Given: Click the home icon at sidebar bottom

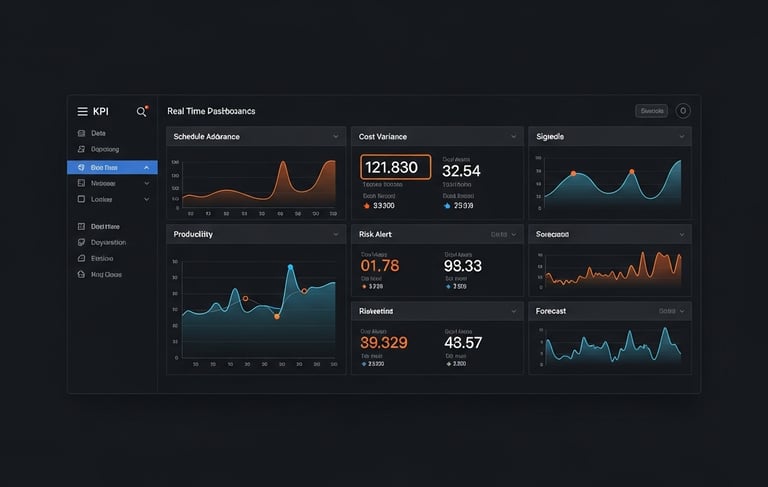Looking at the screenshot, I should pos(81,274).
